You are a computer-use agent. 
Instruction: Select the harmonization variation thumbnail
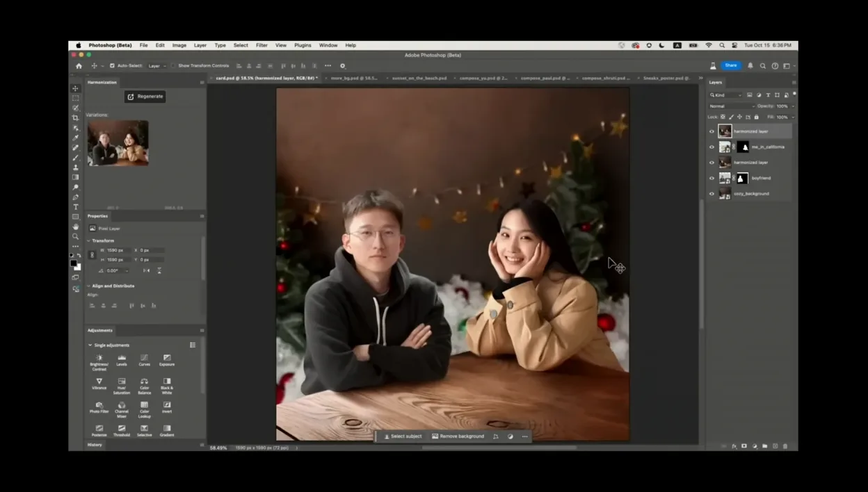[x=118, y=142]
